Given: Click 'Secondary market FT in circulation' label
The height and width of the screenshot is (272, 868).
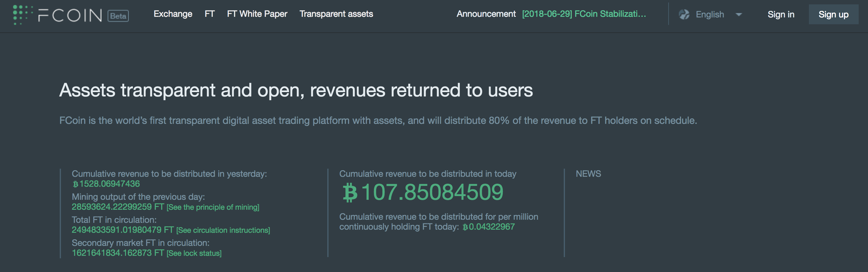Looking at the screenshot, I should click(141, 243).
